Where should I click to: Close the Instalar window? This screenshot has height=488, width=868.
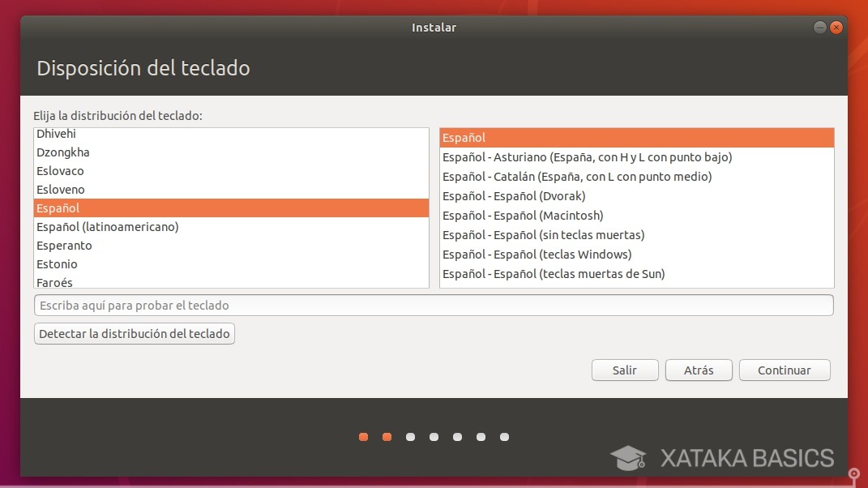pyautogui.click(x=836, y=27)
